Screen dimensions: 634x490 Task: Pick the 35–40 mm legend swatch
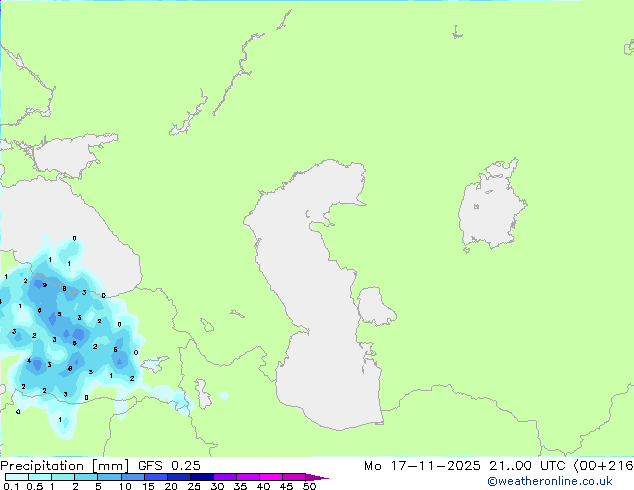click(x=247, y=477)
